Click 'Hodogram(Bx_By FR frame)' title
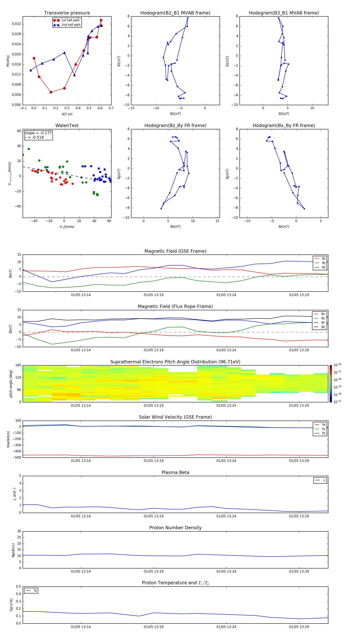The image size is (351, 644). pyautogui.click(x=284, y=125)
